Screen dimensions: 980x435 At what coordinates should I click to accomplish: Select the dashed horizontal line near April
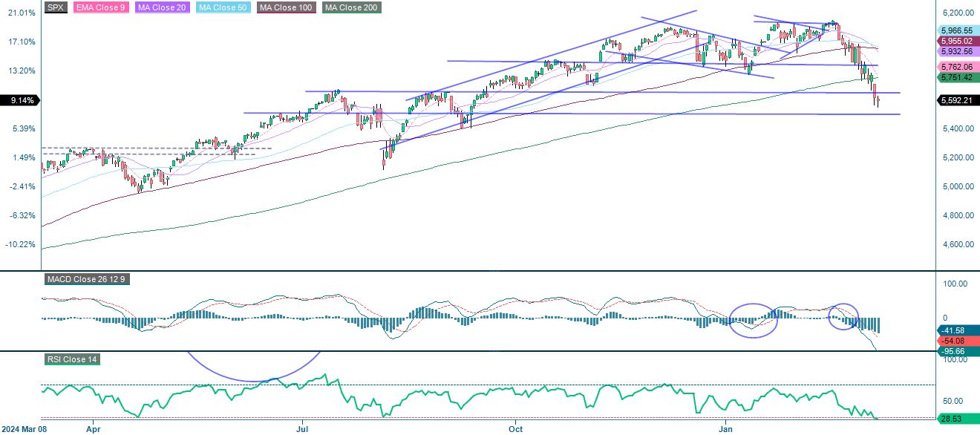(x=156, y=148)
